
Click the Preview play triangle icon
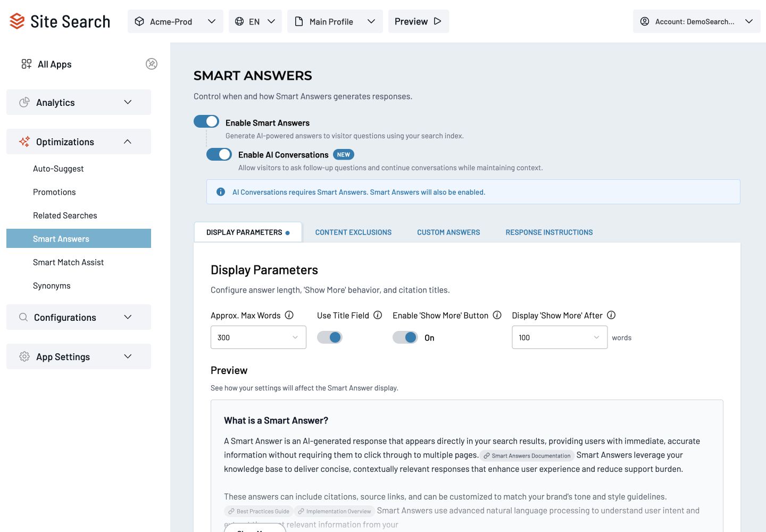437,21
